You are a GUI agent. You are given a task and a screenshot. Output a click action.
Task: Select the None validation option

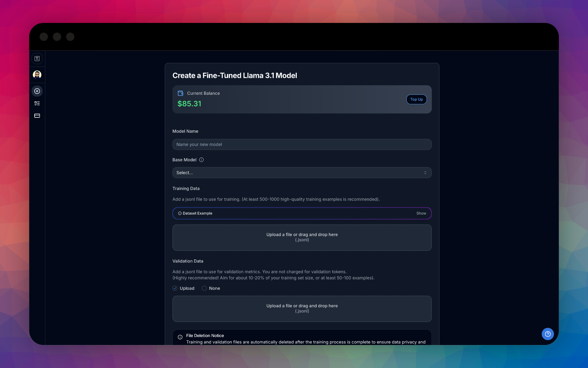click(x=204, y=288)
